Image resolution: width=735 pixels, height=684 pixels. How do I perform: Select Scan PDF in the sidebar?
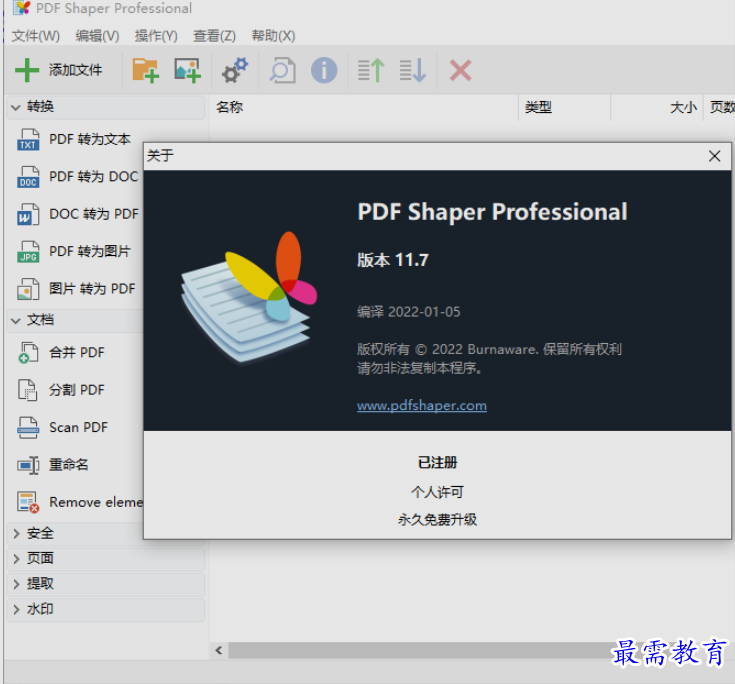pos(78,428)
